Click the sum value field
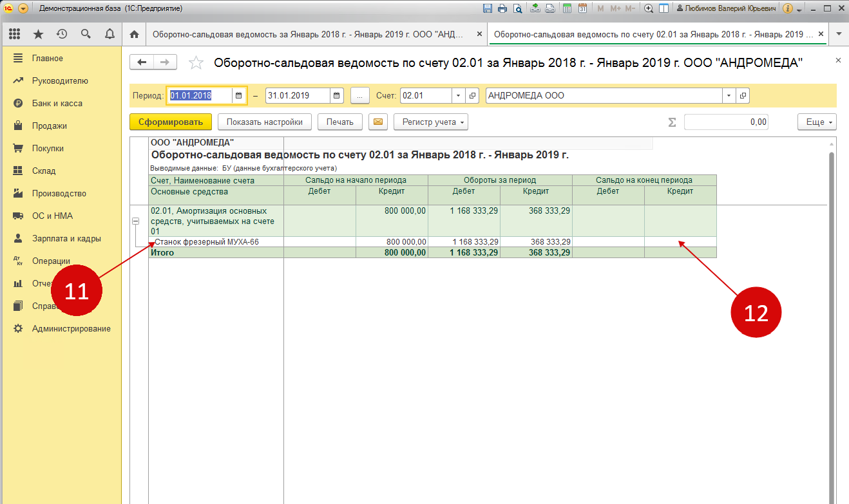The image size is (849, 504). coord(726,122)
